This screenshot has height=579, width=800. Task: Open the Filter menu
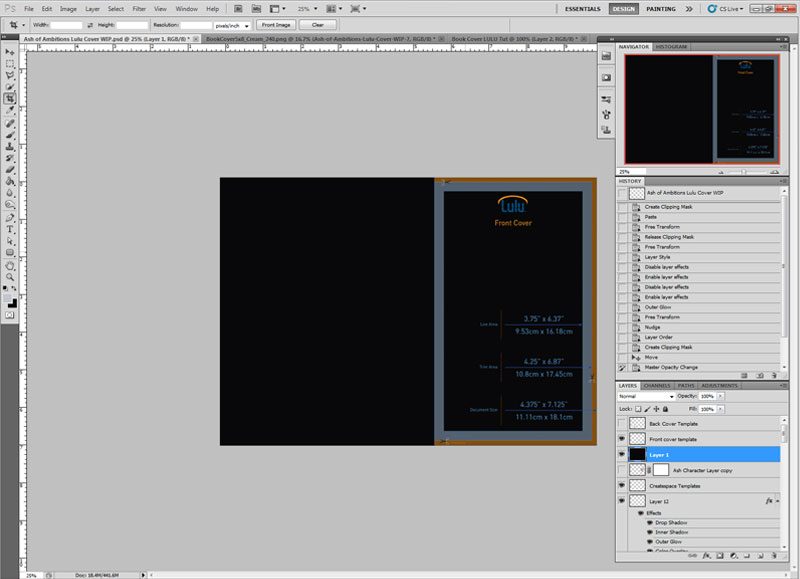click(x=139, y=8)
